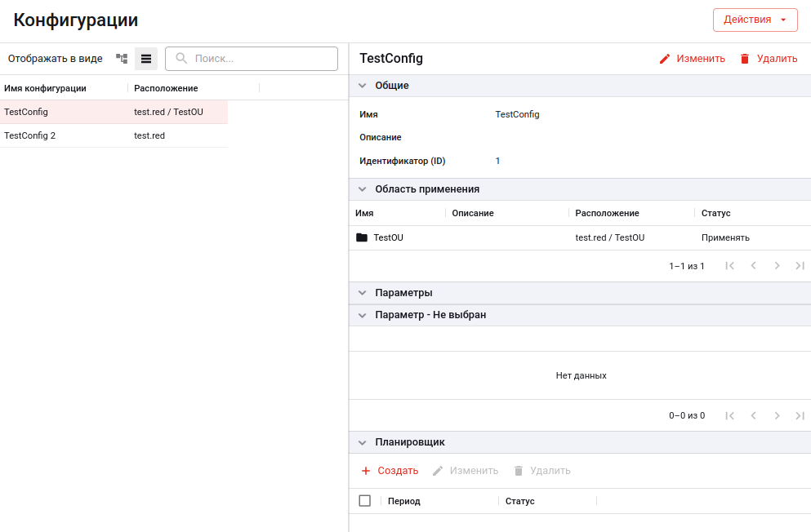The height and width of the screenshot is (532, 811).
Task: Sort by Имя конфигурации column header
Action: (46, 88)
